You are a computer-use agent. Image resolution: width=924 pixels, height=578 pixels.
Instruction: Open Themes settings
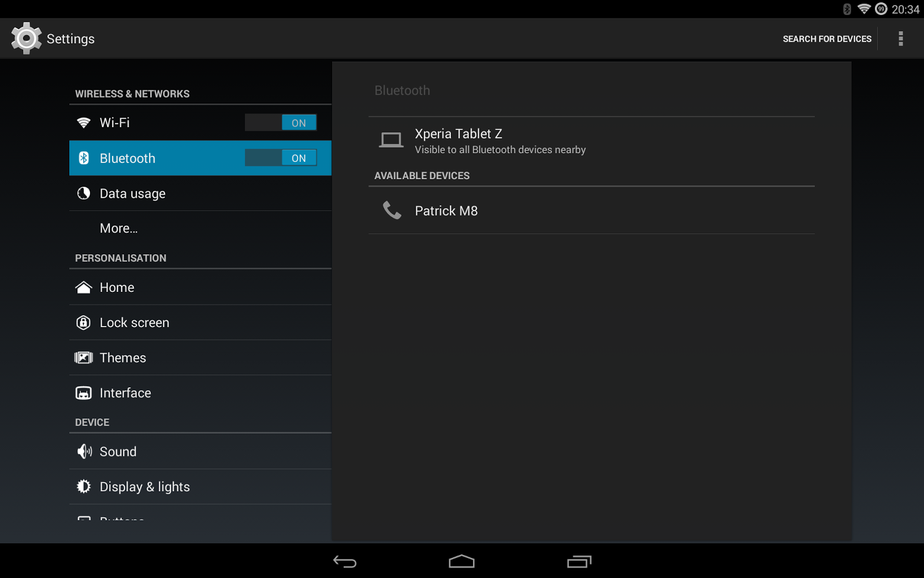[x=200, y=358]
